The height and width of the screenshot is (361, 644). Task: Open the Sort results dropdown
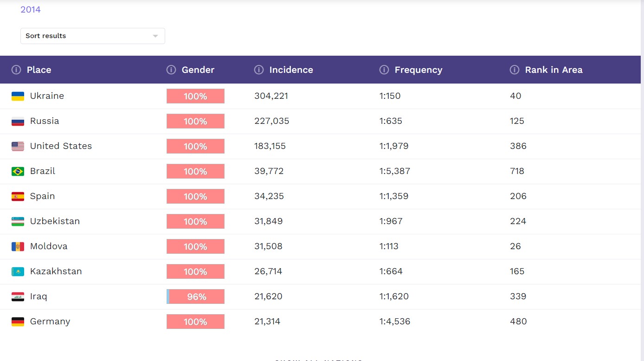[x=92, y=36]
